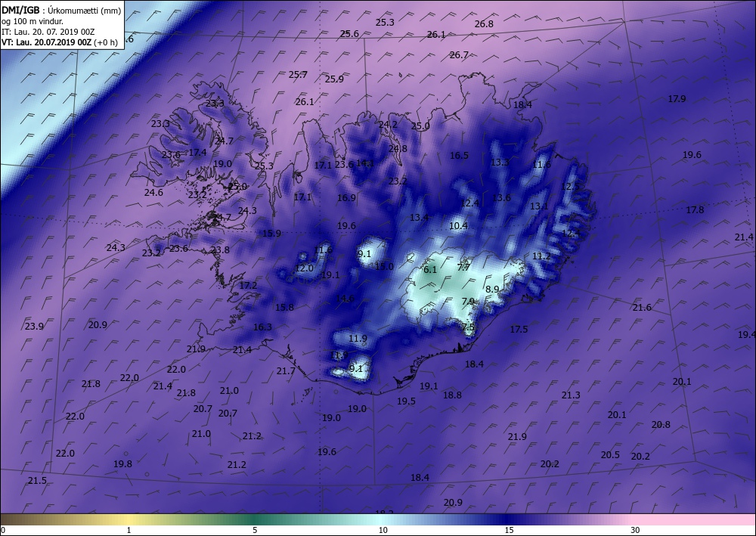756x536 pixels.
Task: Click the 24.2 value on the map
Action: [x=388, y=124]
